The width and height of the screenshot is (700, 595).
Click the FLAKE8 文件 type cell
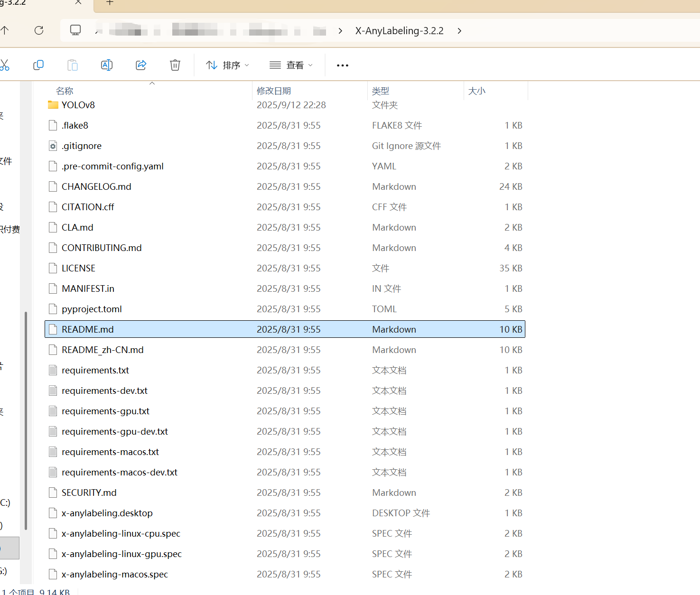[397, 125]
